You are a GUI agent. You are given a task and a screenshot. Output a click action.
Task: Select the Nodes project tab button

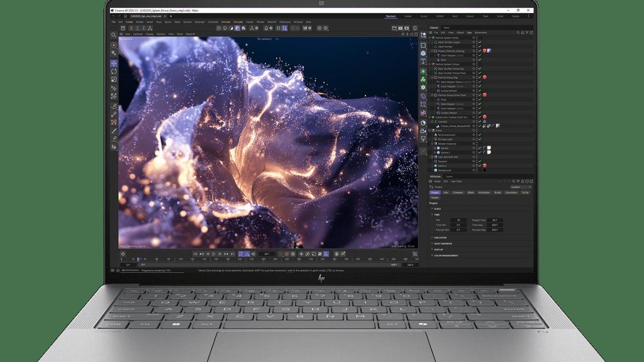[x=435, y=197]
